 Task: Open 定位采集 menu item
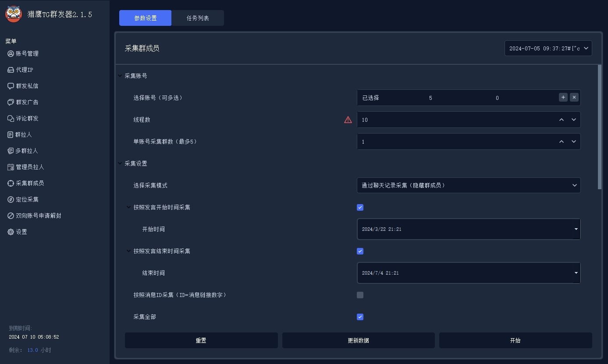click(x=27, y=199)
